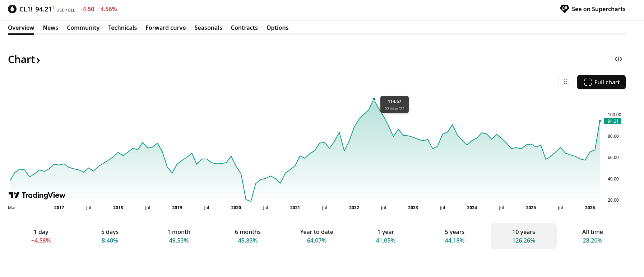Take chart snapshot with camera icon
Image resolution: width=644 pixels, height=277 pixels.
point(565,82)
